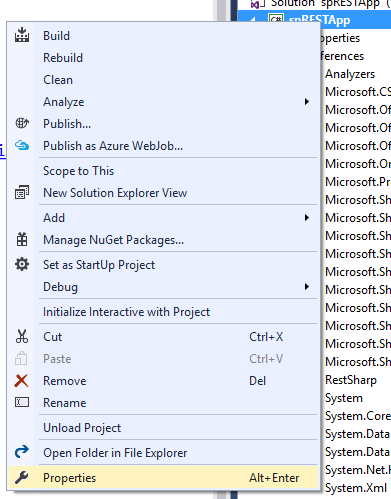Screen dimensions: 391x499
Task: Click the New Solution Explorer View icon
Action: click(x=22, y=193)
